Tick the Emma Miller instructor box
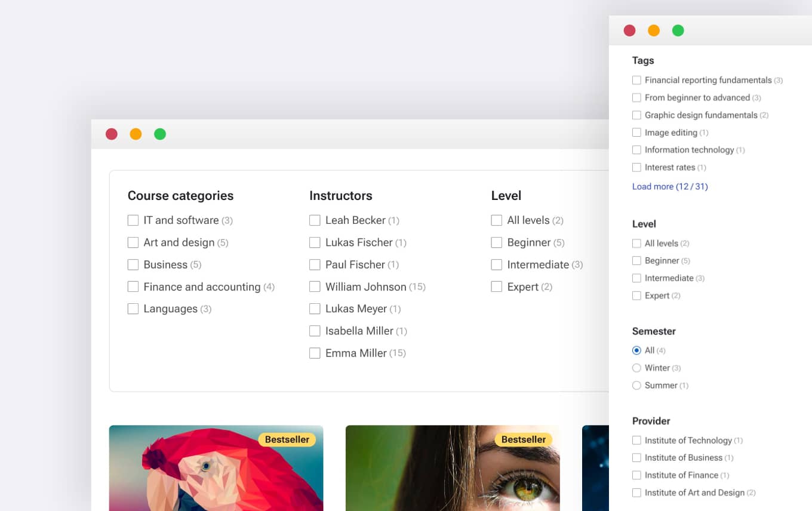Viewport: 812px width, 511px height. click(315, 353)
